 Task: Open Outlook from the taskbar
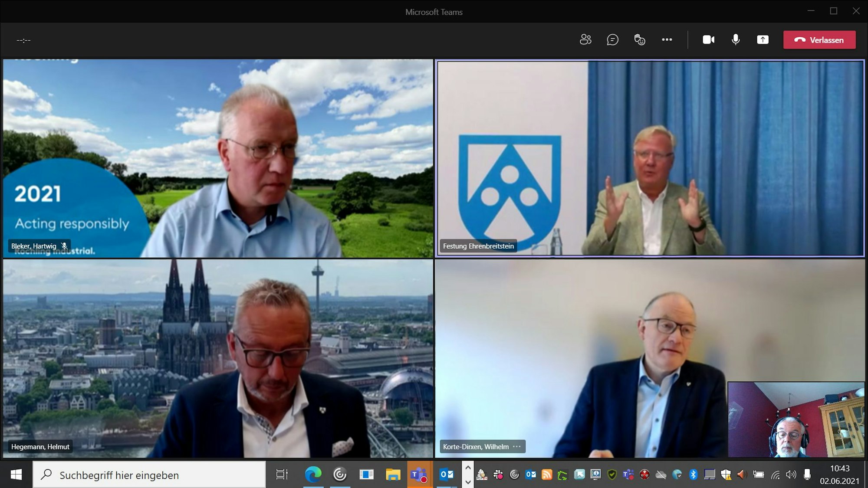pyautogui.click(x=447, y=475)
